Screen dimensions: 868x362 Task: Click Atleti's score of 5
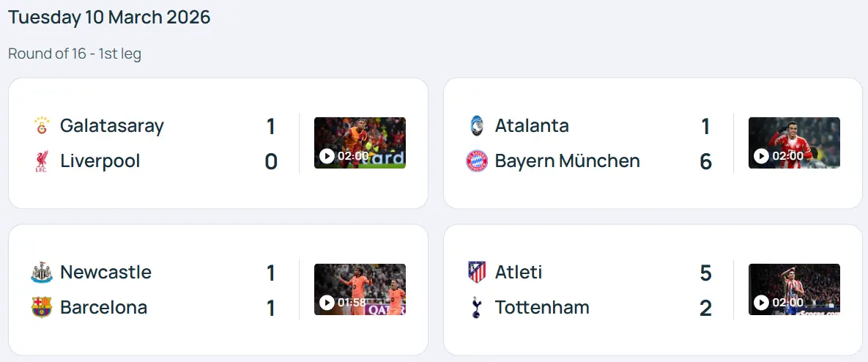[705, 273]
